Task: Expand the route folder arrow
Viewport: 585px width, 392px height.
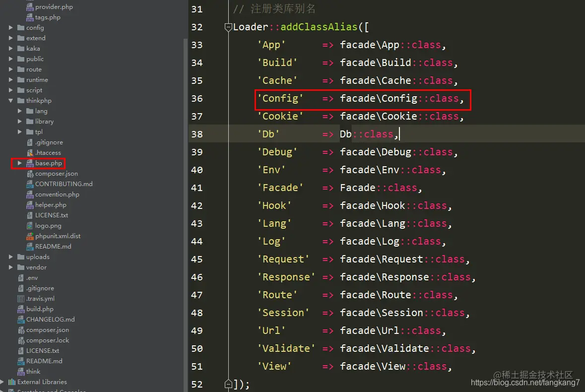Action: [10, 69]
